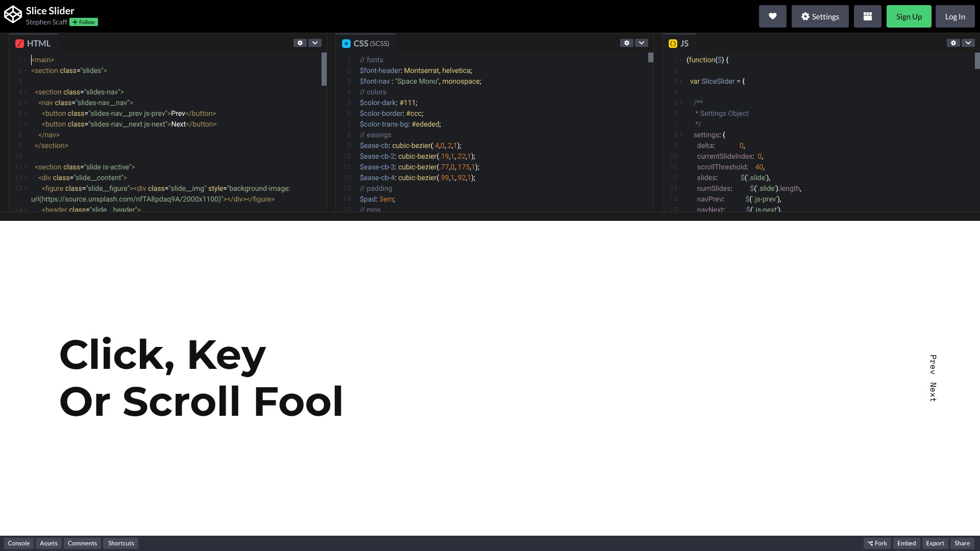The width and height of the screenshot is (980, 551).
Task: Open the change view layout icon
Action: pos(867,16)
